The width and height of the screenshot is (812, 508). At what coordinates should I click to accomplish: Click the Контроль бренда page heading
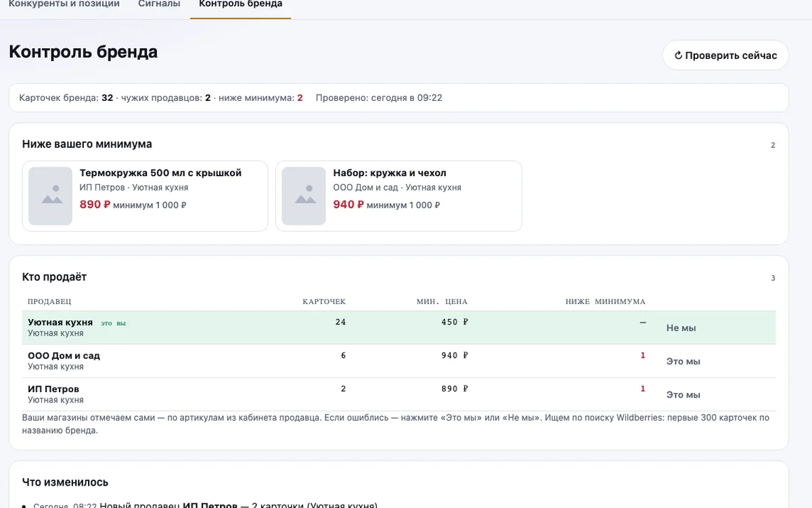(83, 52)
